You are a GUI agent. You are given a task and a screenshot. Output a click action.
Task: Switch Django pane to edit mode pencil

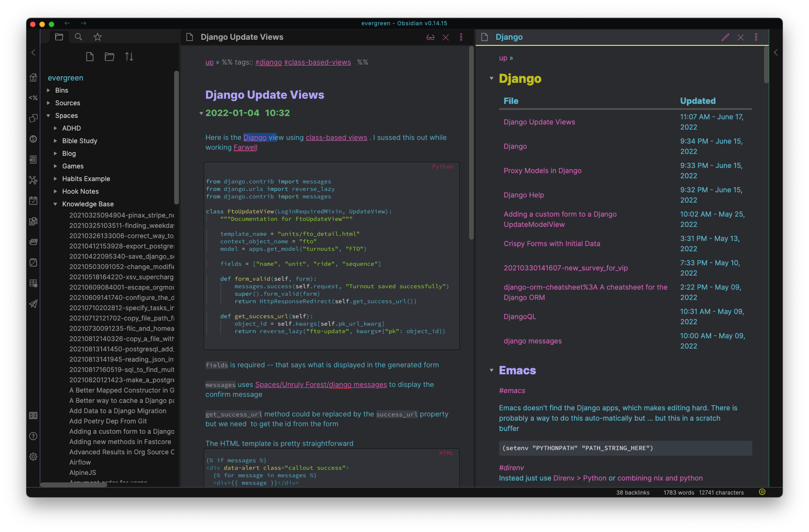tap(725, 37)
